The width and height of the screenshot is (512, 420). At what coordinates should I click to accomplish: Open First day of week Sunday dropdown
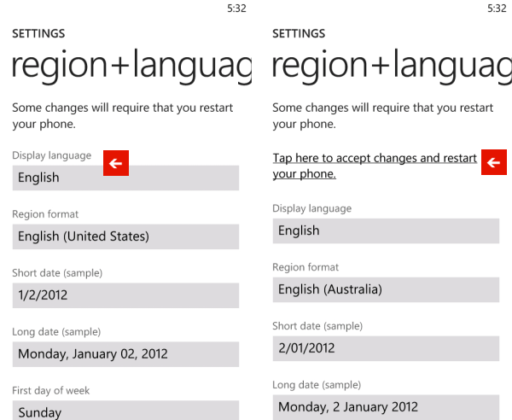click(125, 411)
